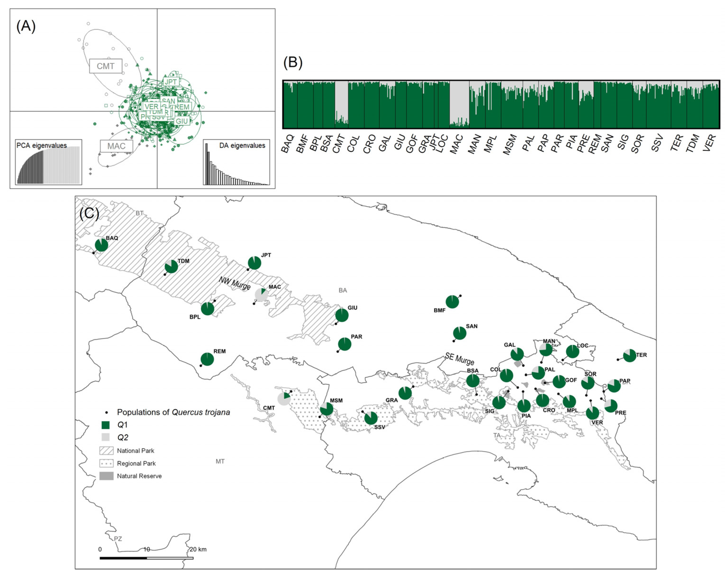Click the 'SE Murge' map label
This screenshot has width=728, height=579.
459,359
